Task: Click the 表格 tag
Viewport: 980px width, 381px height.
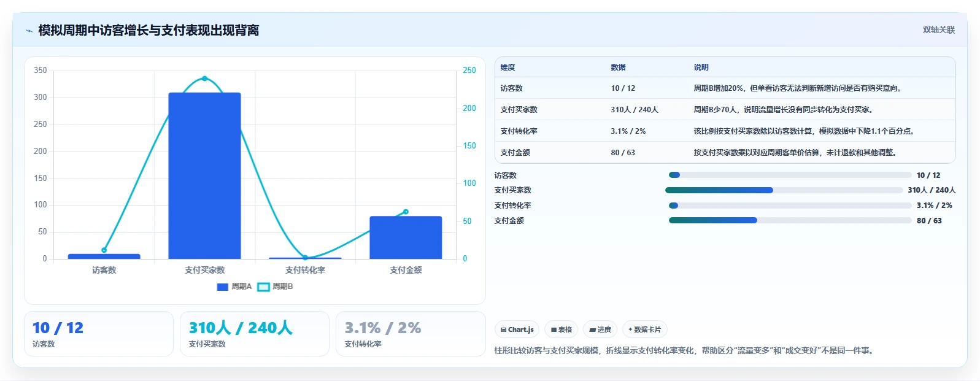Action: (561, 329)
